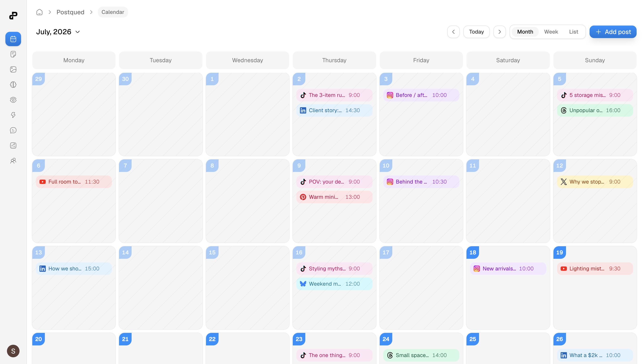Open the media library sidebar icon
Screen dimensions: 642x364
(x=13, y=69)
